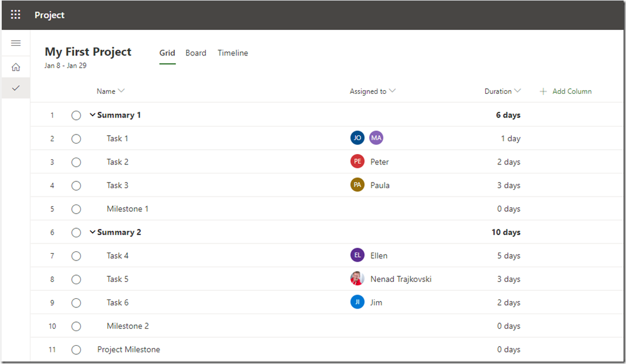Go to the Home icon in sidebar
The width and height of the screenshot is (626, 364).
coord(16,67)
